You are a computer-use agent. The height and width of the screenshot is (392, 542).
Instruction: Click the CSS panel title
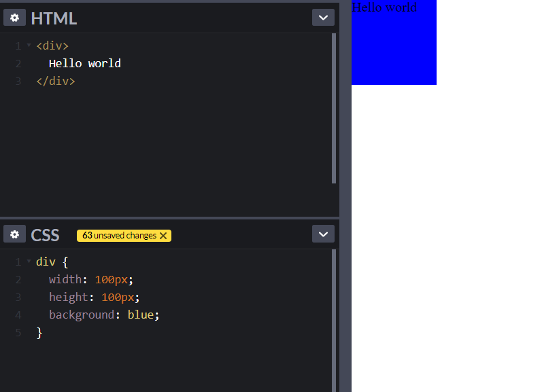pyautogui.click(x=45, y=235)
